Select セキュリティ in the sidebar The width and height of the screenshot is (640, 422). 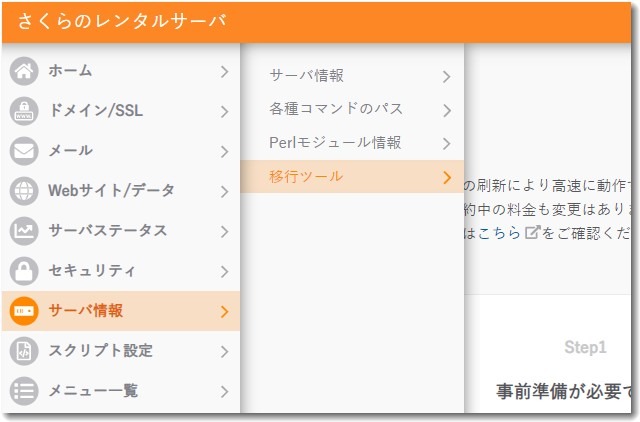(121, 271)
